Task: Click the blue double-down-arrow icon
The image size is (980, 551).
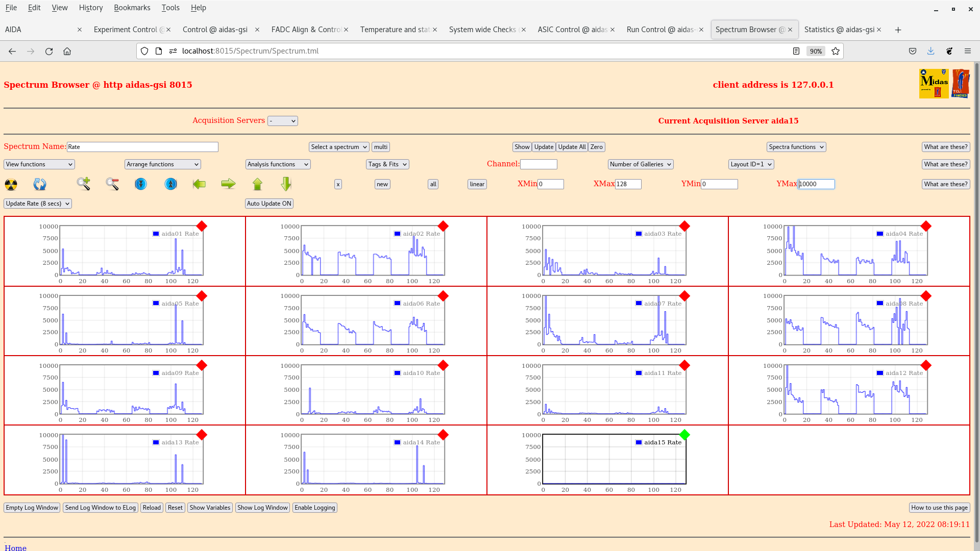Action: point(141,184)
